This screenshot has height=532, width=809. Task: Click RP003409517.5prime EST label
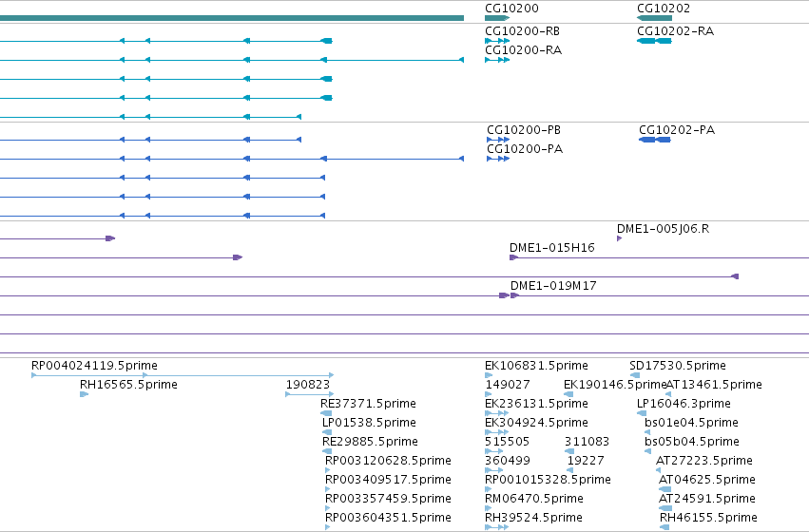388,480
